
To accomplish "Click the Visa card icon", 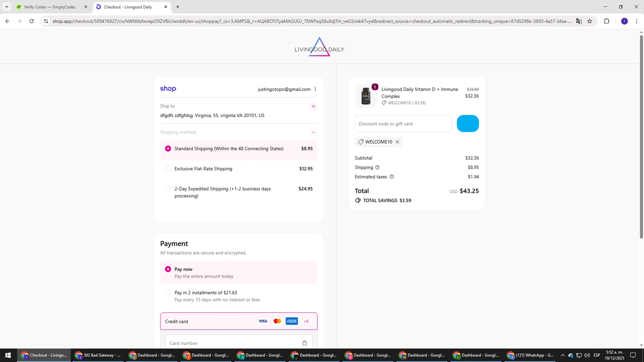I will 263,321.
